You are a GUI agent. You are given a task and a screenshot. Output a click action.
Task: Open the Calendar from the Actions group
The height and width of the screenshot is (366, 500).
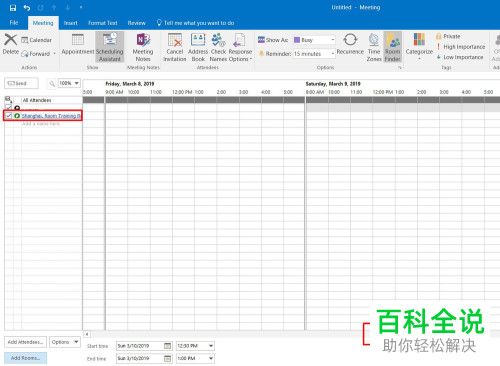pos(36,40)
